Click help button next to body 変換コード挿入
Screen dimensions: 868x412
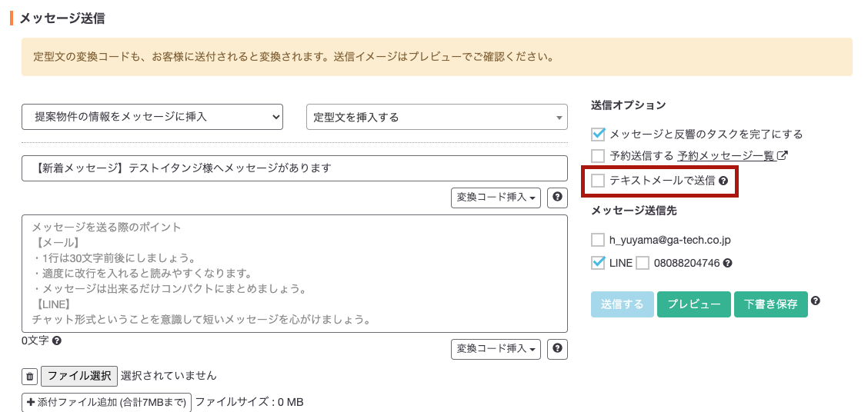[557, 348]
